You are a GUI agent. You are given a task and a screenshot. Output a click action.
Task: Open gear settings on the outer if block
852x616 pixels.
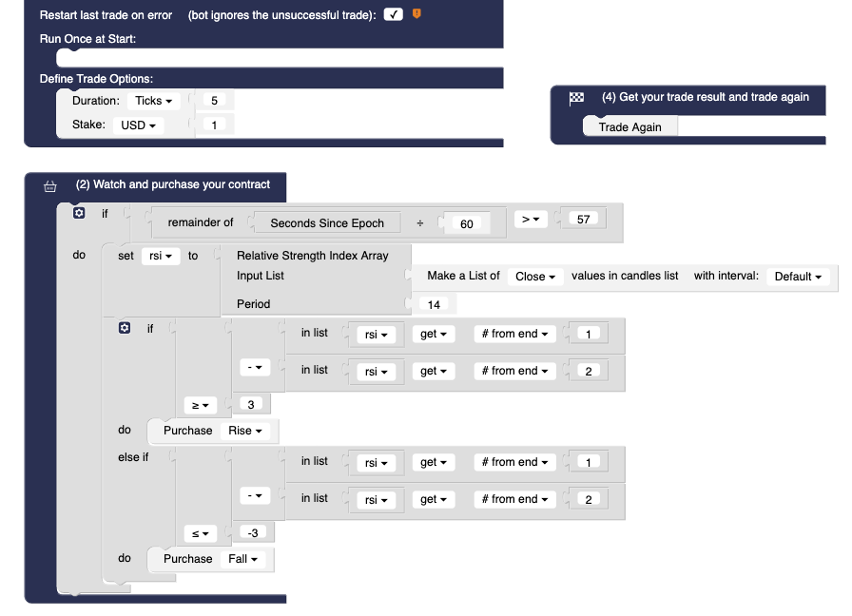pos(79,213)
